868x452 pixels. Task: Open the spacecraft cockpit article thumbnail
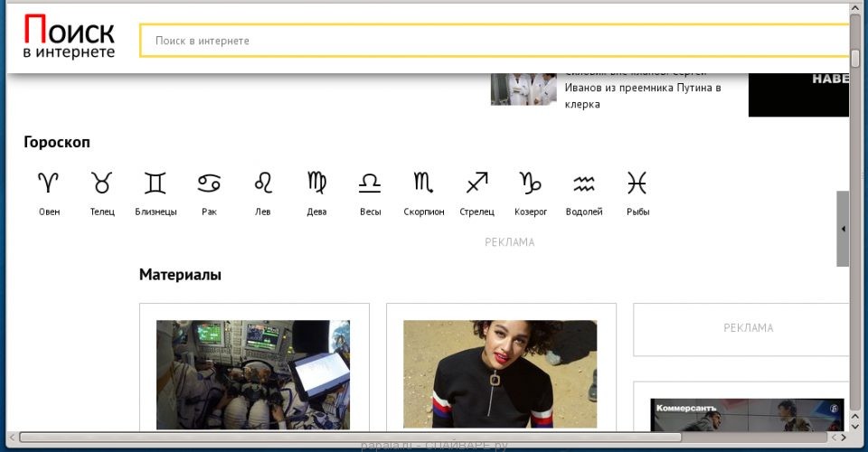point(253,373)
